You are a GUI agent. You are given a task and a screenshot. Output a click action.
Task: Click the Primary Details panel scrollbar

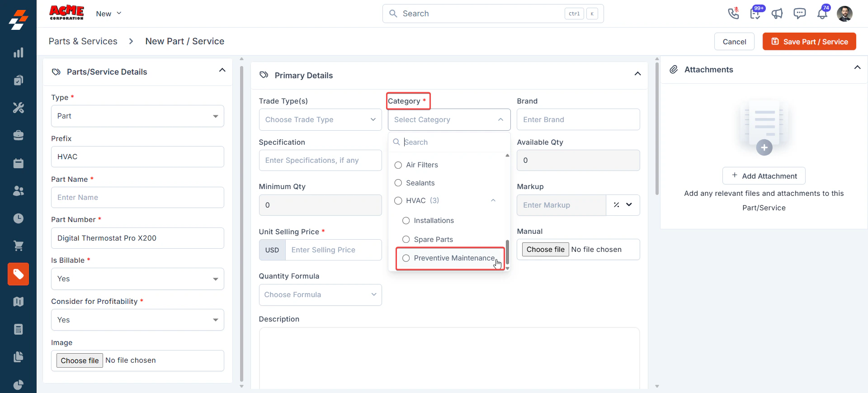pos(657,128)
